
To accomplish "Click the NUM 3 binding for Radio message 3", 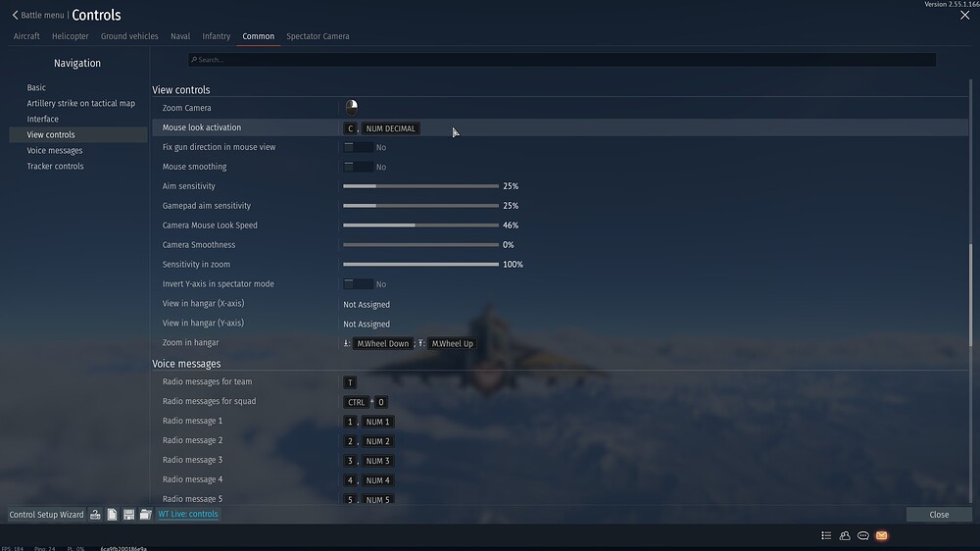I will [377, 461].
